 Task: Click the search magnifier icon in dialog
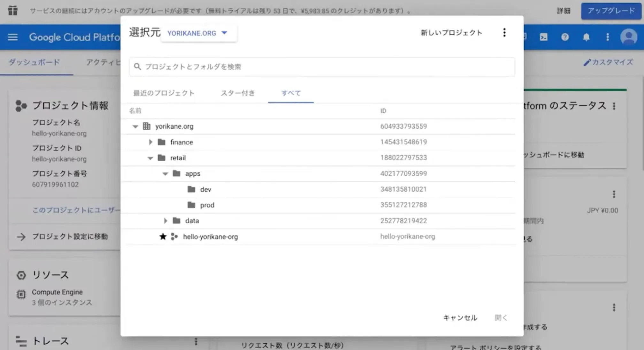pos(137,66)
